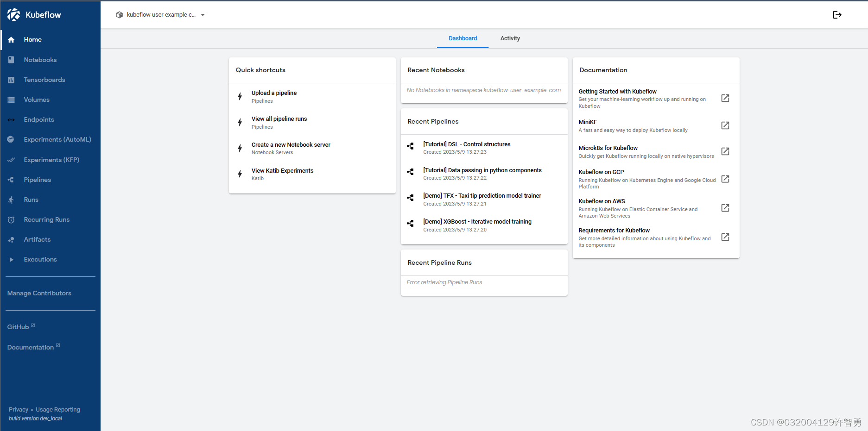This screenshot has width=868, height=431.
Task: Open the Volumes sidebar icon
Action: point(11,100)
